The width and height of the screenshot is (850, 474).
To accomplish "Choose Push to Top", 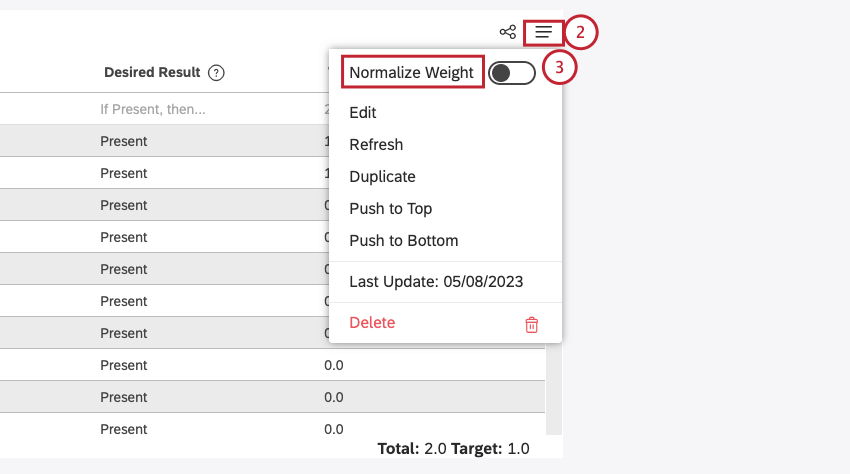I will (x=390, y=209).
